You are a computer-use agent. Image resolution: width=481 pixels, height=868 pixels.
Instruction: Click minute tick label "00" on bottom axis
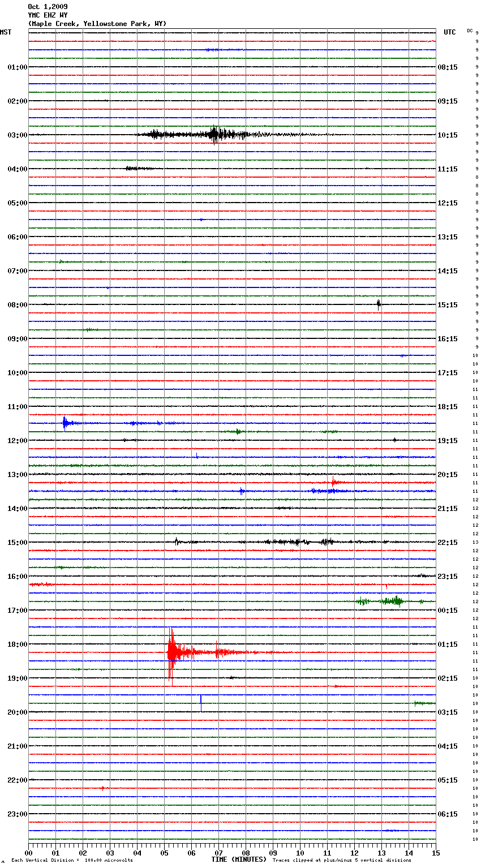(28, 853)
